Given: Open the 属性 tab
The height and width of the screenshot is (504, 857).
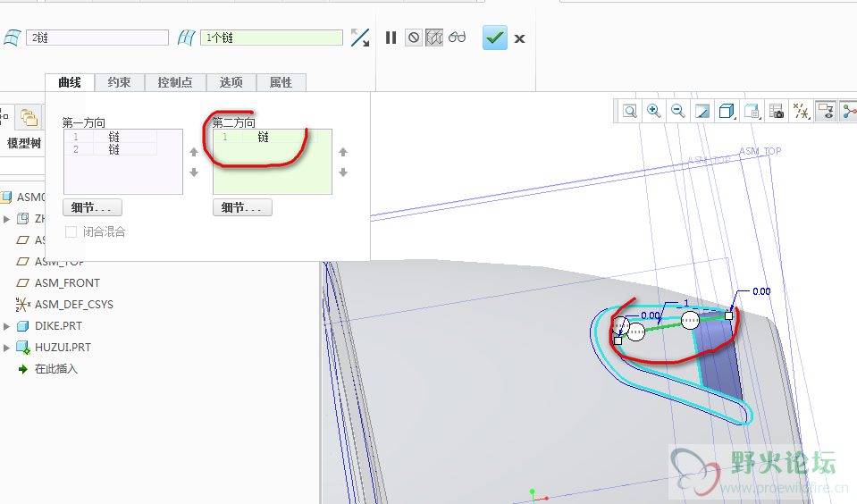Looking at the screenshot, I should [x=281, y=82].
